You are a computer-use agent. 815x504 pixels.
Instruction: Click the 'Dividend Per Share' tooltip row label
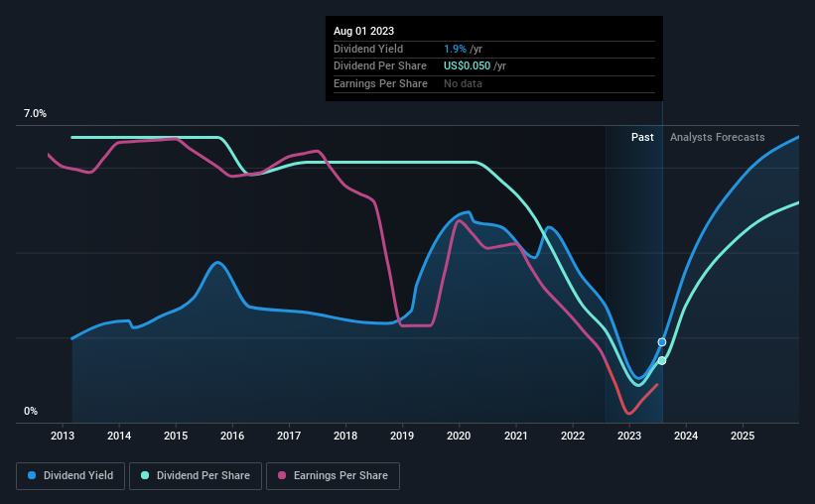tap(380, 66)
